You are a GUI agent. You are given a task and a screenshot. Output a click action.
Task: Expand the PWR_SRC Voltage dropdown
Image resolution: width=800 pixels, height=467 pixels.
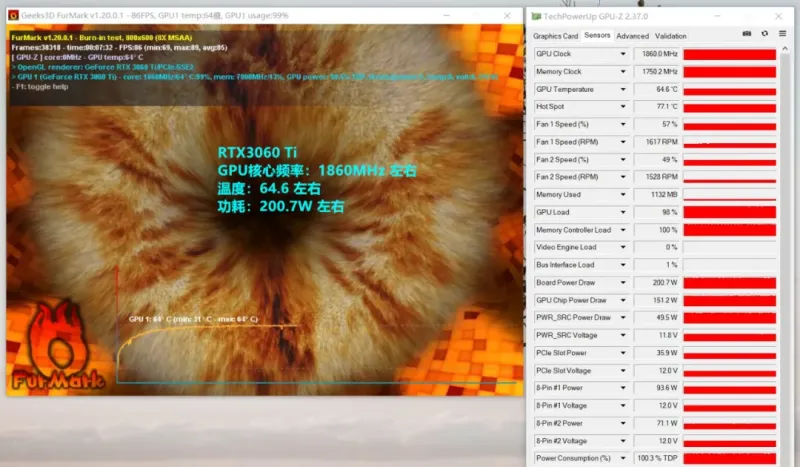[x=623, y=336]
